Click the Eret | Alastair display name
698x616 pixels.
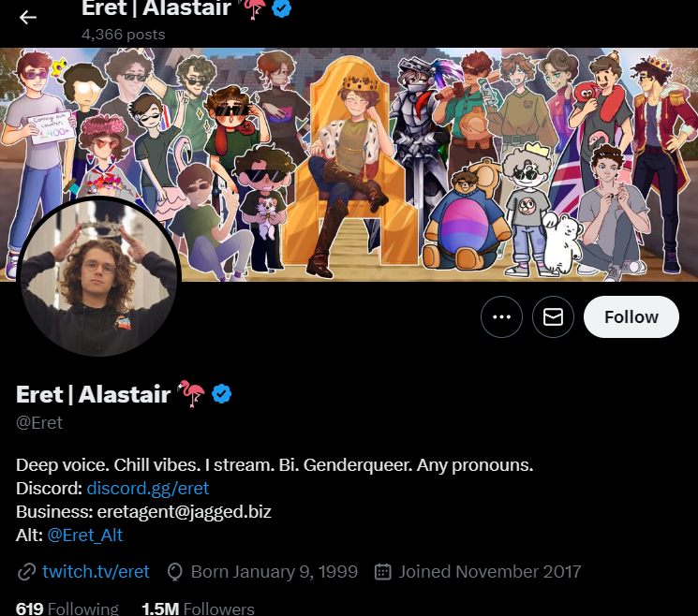93,394
